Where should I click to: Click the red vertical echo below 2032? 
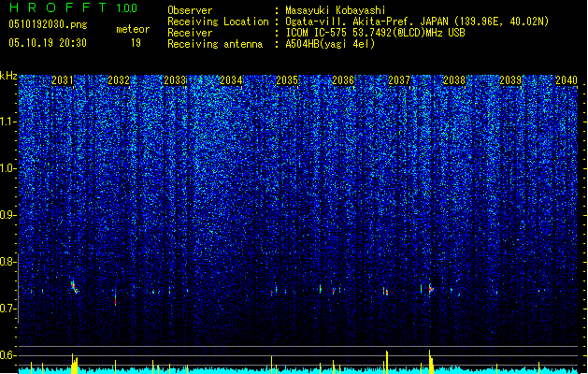tap(116, 298)
